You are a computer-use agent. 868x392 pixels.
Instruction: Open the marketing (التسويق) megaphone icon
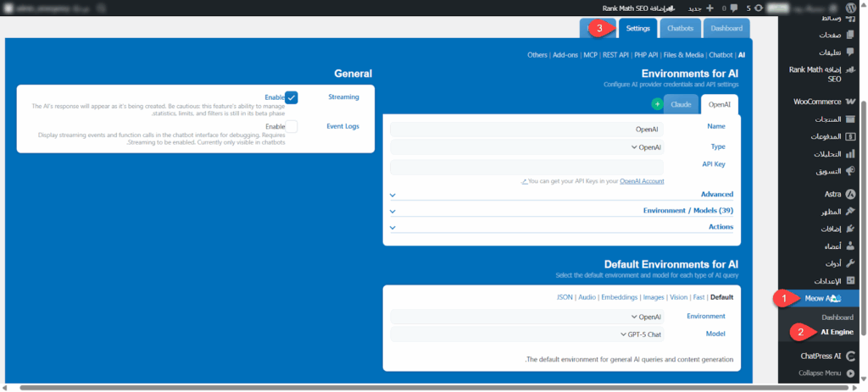tap(850, 171)
